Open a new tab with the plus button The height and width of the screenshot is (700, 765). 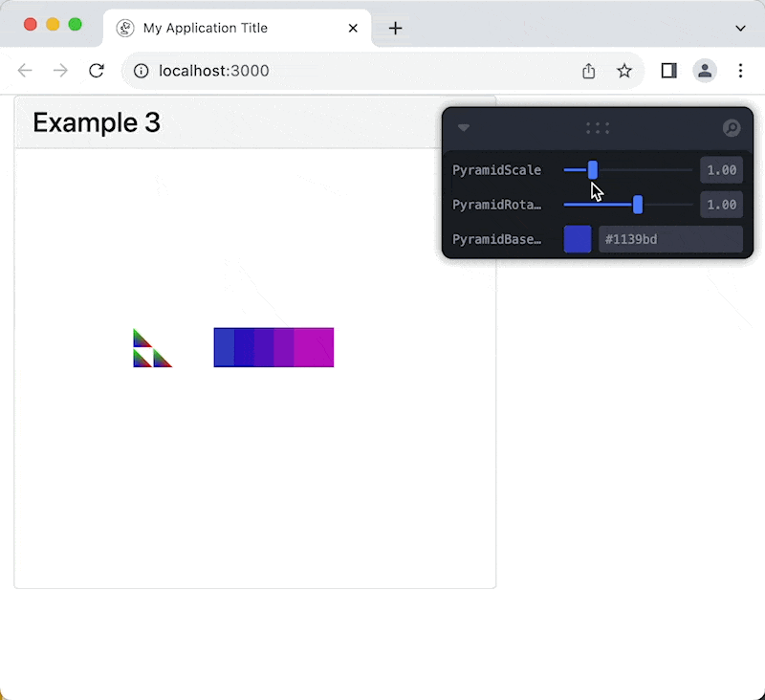point(395,28)
